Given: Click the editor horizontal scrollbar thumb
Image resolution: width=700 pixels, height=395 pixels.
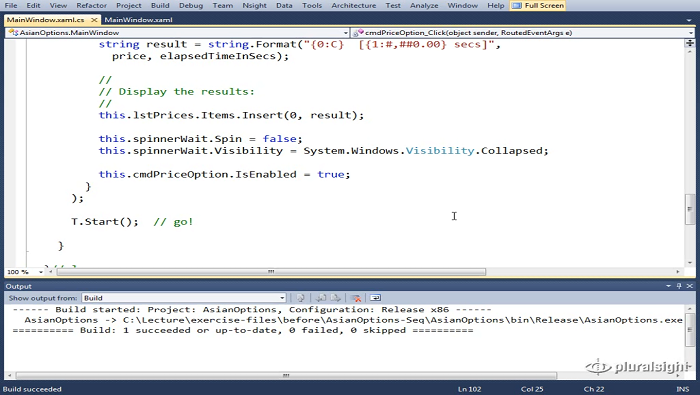Looking at the screenshot, I should 271,271.
